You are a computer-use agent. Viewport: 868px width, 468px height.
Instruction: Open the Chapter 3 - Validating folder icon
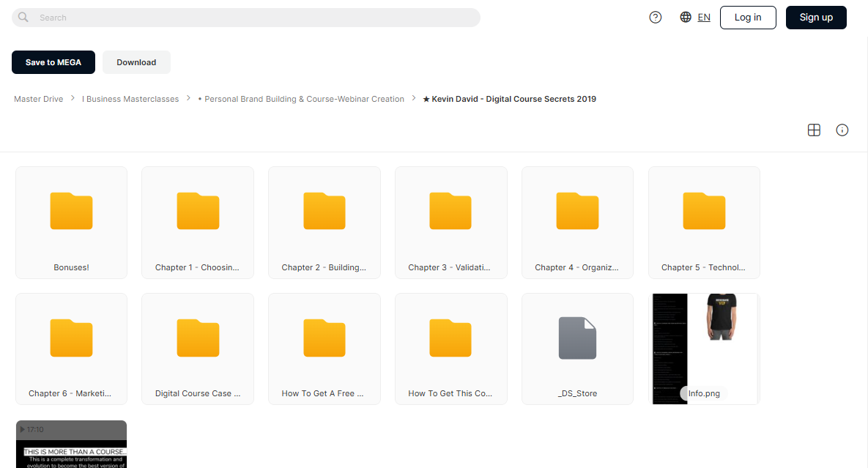pos(450,211)
